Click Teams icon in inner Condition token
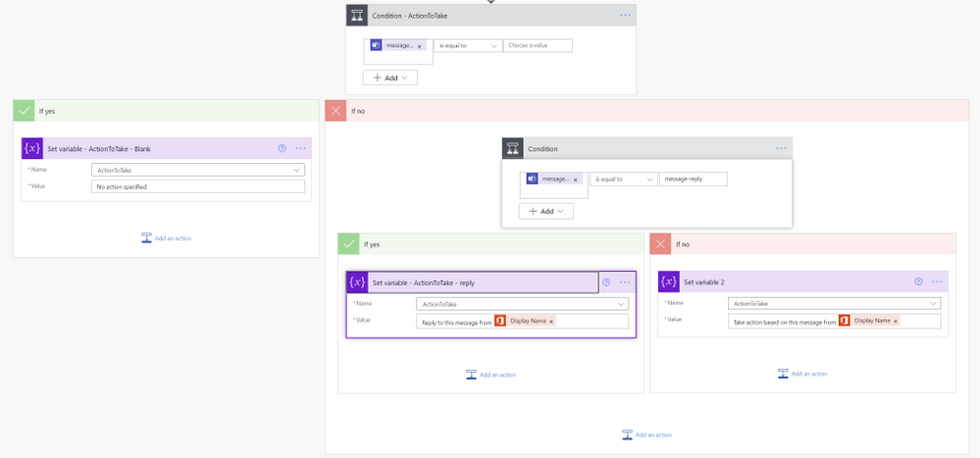980x458 pixels. point(533,178)
